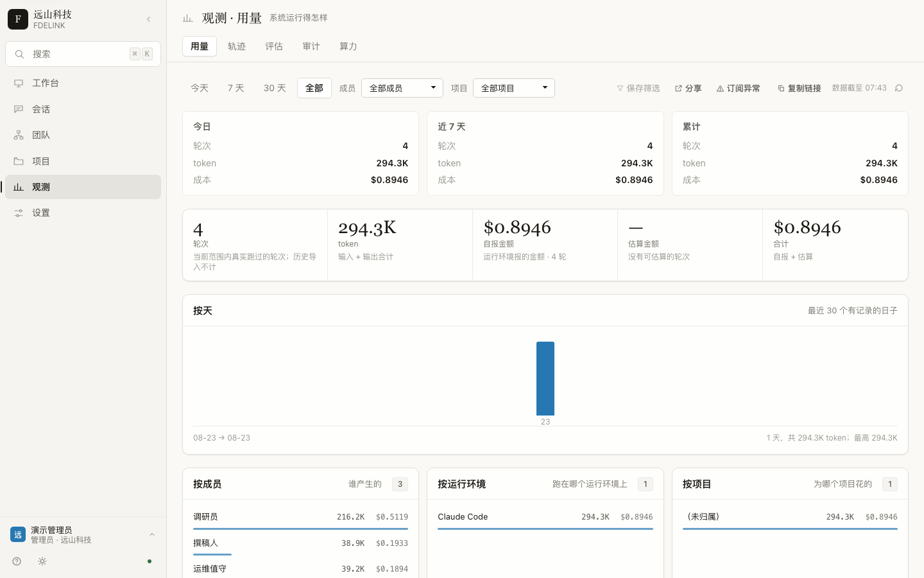
Task: Switch to the 评估 tab
Action: [x=274, y=46]
